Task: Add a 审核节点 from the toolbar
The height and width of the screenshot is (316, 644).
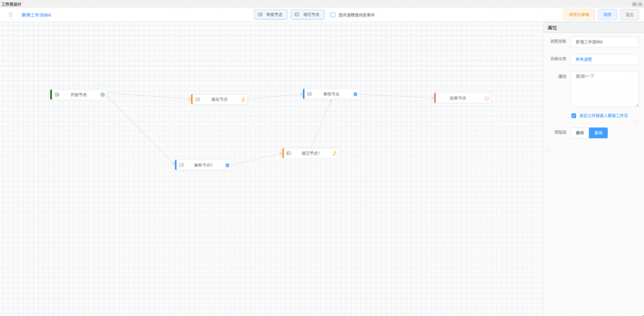Action: pos(270,14)
